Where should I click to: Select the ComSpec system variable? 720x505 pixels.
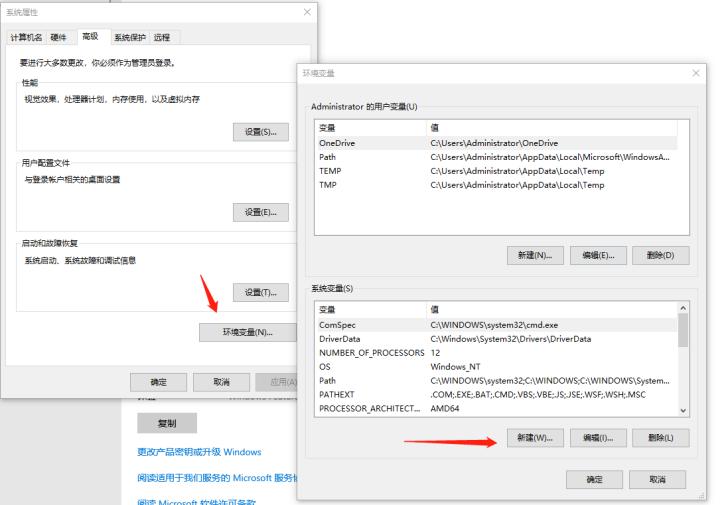(497, 325)
